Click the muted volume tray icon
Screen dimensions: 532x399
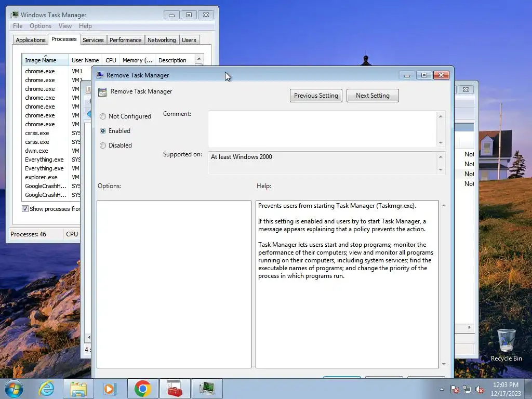coord(480,390)
